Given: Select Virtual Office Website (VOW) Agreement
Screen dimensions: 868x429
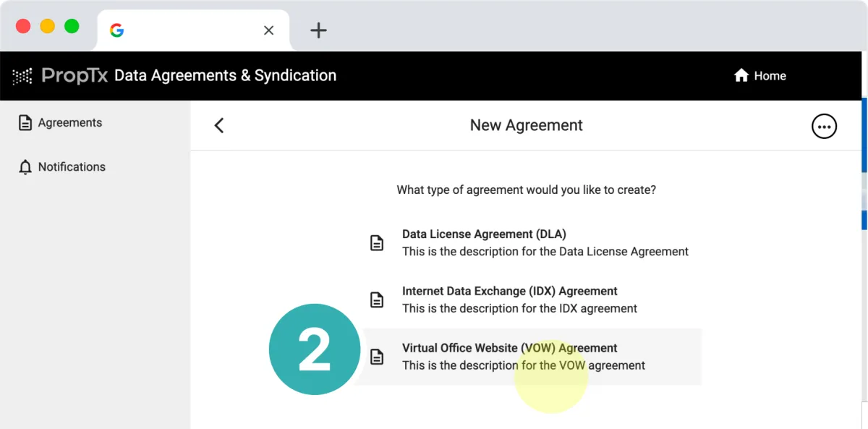Looking at the screenshot, I should [x=532, y=357].
